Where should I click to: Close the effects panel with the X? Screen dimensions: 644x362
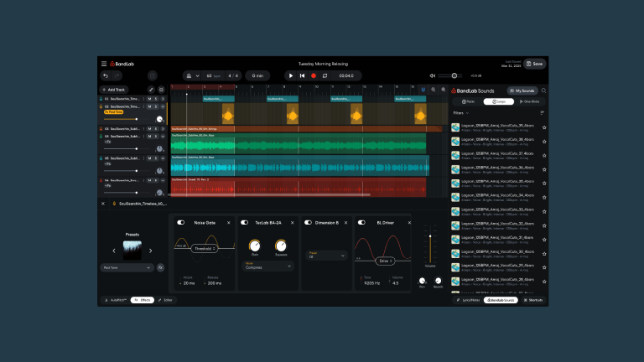pyautogui.click(x=103, y=204)
